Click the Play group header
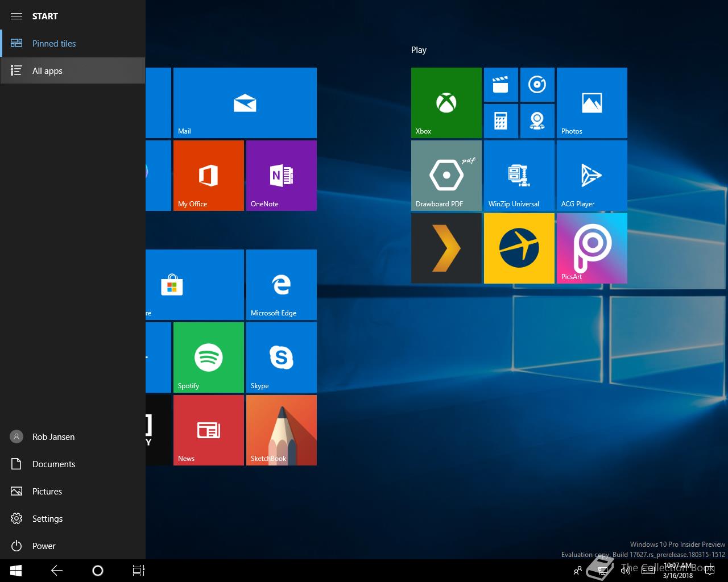Screen dimensions: 728x582 click(419, 50)
